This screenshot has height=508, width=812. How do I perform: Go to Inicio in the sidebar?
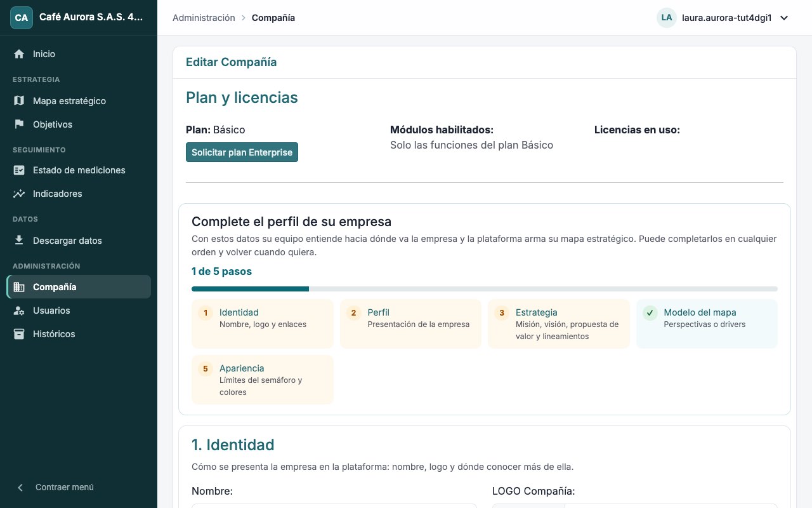79,54
